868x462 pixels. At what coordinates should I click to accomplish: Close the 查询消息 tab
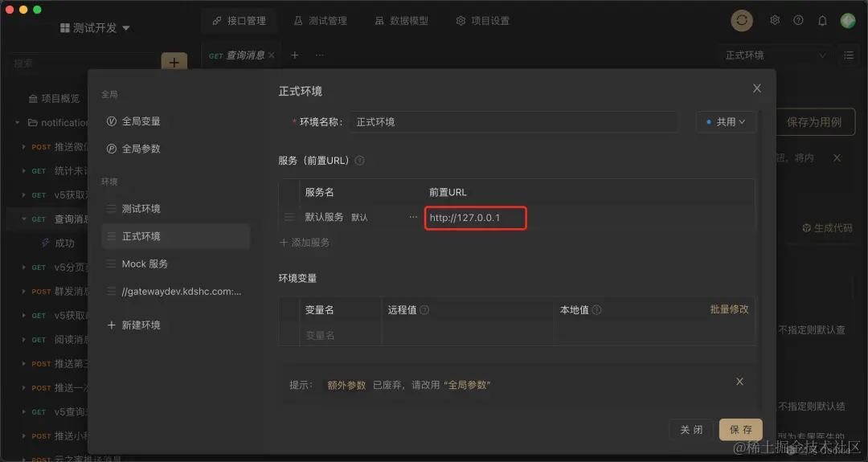272,55
